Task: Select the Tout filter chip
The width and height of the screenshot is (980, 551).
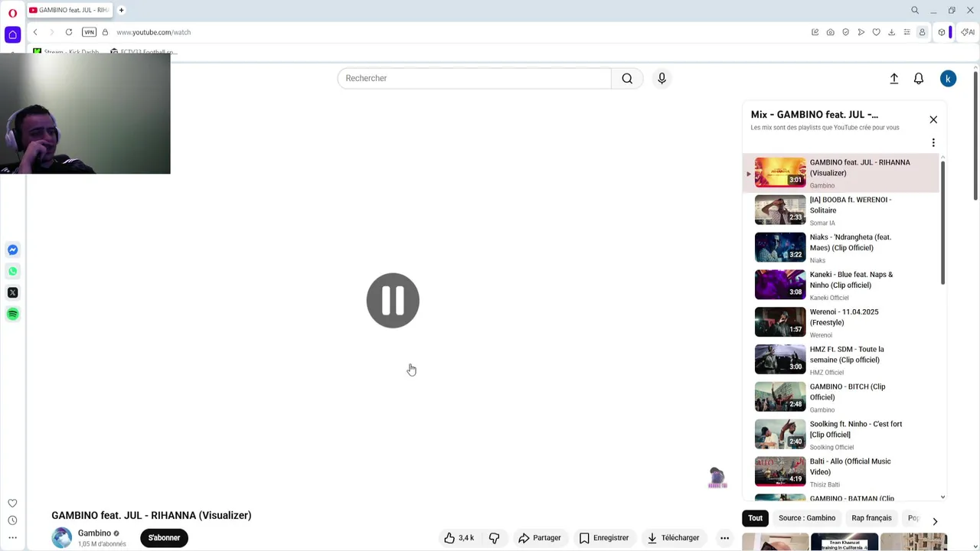Action: (756, 518)
